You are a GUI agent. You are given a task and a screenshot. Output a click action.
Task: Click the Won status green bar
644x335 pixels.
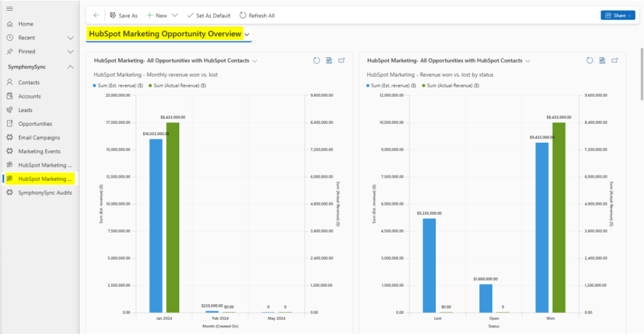[558, 217]
